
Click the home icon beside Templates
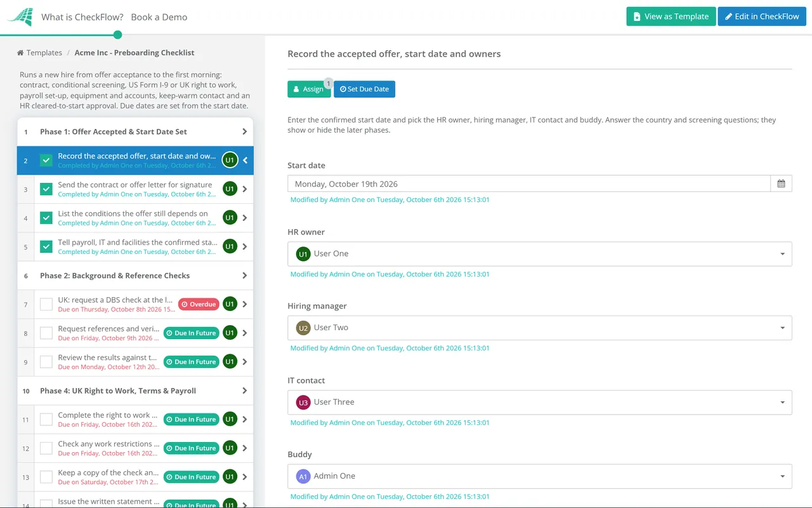pyautogui.click(x=20, y=53)
